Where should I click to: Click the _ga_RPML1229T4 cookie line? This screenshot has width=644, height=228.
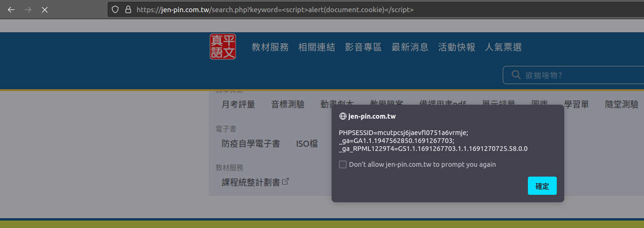[x=433, y=149]
